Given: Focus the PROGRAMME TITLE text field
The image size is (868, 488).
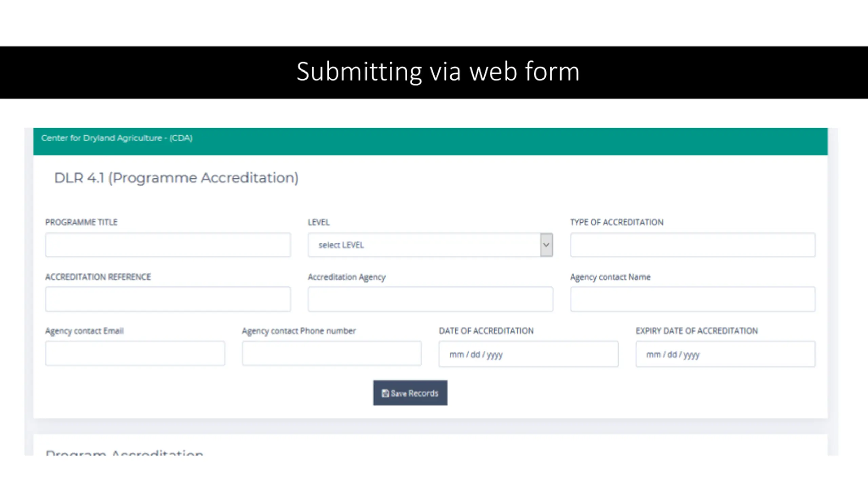Looking at the screenshot, I should coord(168,245).
